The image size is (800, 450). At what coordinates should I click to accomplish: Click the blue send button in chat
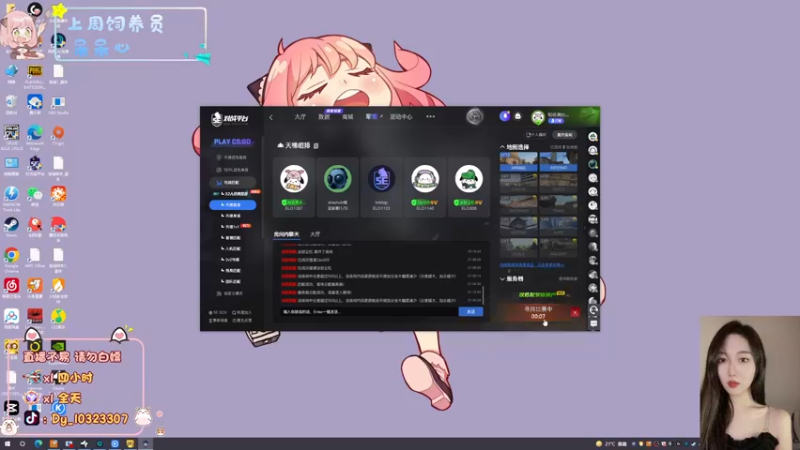(471, 311)
